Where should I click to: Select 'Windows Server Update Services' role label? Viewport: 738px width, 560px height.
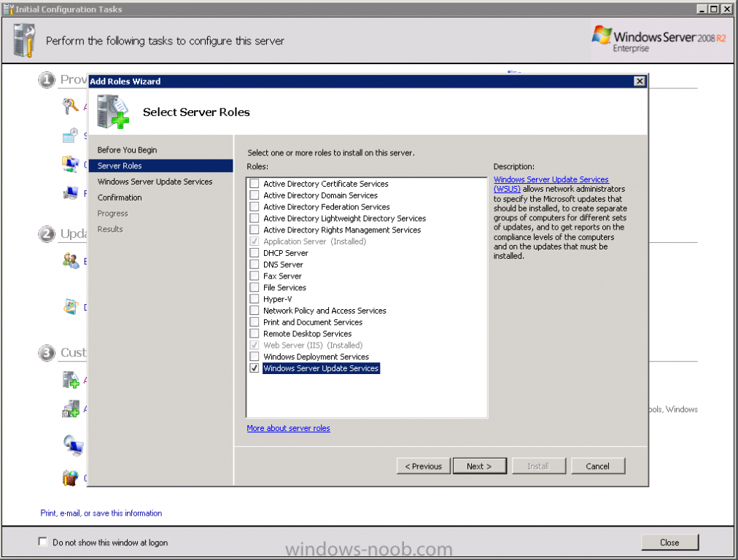[x=321, y=368]
